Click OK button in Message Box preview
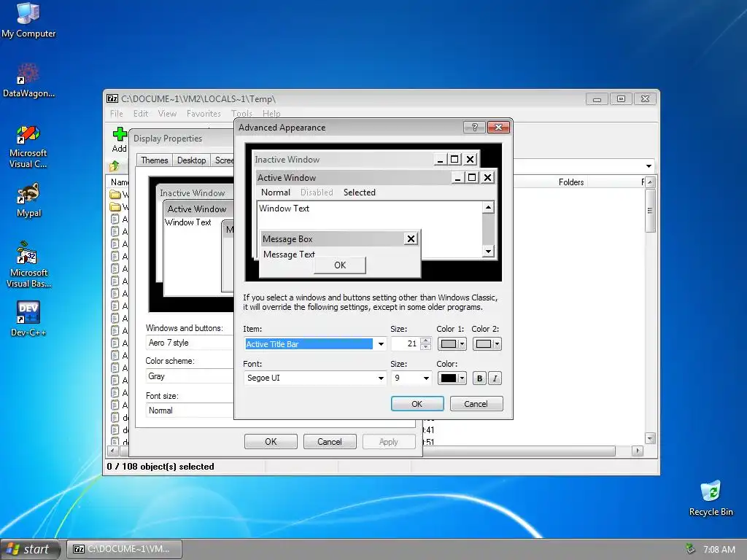 tap(340, 265)
